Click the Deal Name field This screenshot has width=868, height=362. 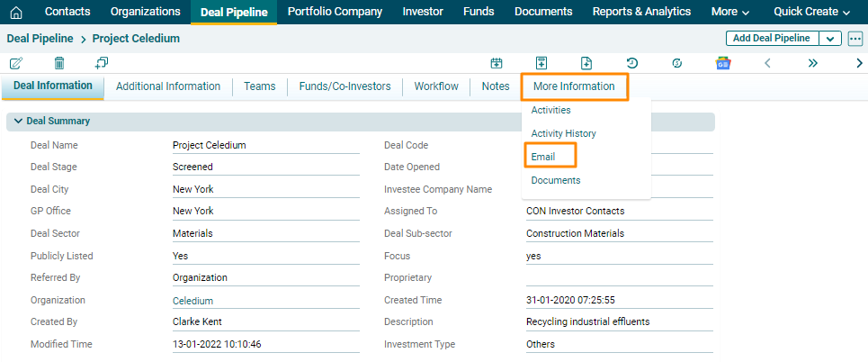tap(265, 145)
